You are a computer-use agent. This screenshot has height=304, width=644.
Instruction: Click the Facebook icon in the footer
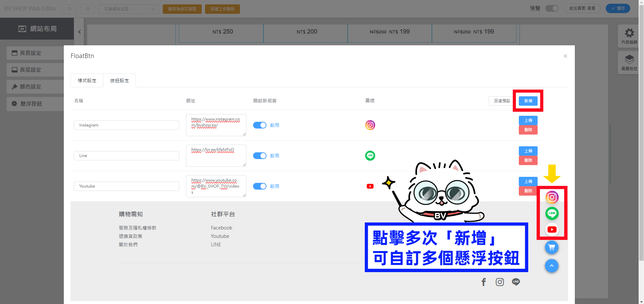pyautogui.click(x=484, y=282)
